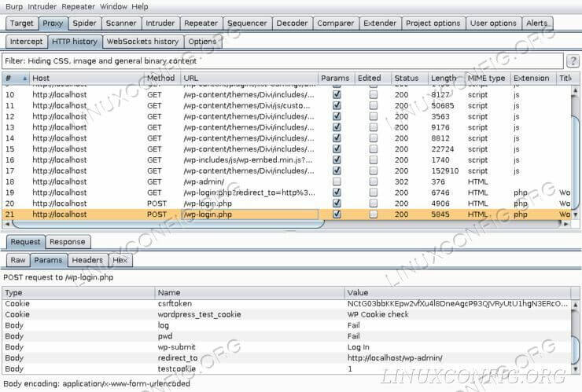582x392 pixels.
Task: Click the horizontal scrollbar right arrow
Action: point(565,224)
